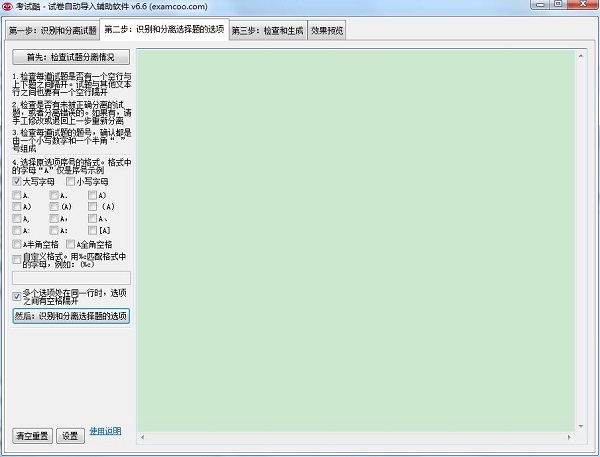Click the custom format text input box

pos(71,278)
